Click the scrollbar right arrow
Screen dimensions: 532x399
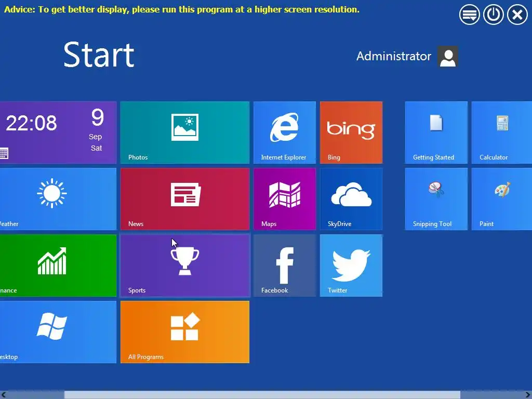tap(528, 395)
